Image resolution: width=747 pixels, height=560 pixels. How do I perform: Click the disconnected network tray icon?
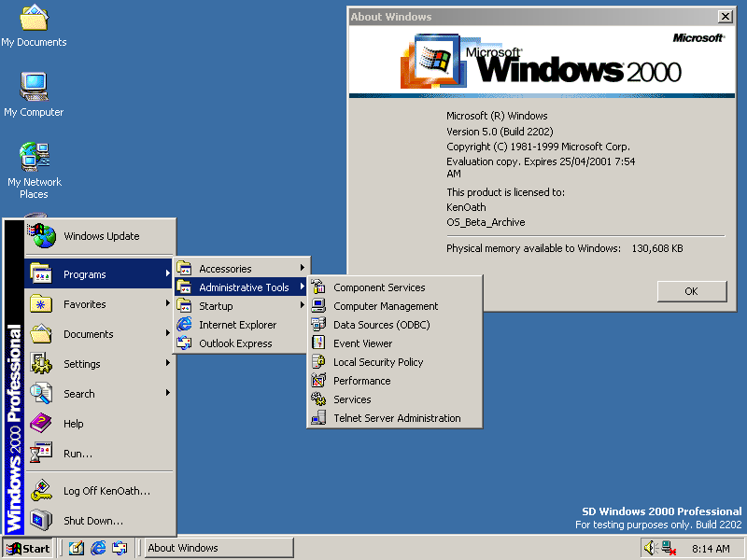tap(669, 548)
